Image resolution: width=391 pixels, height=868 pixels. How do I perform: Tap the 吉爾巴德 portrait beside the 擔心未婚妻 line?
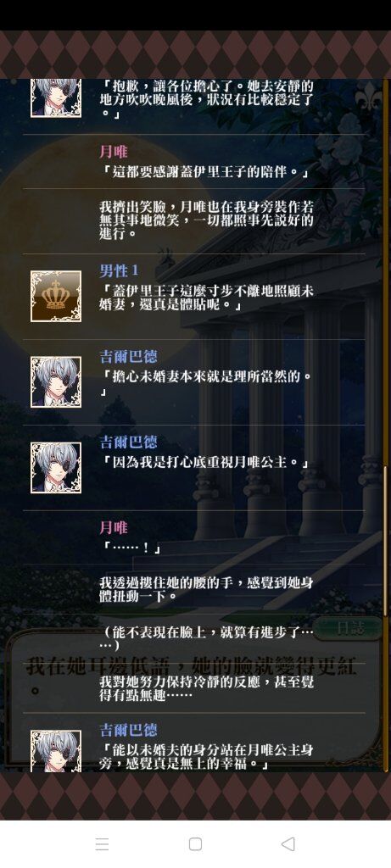pyautogui.click(x=55, y=382)
